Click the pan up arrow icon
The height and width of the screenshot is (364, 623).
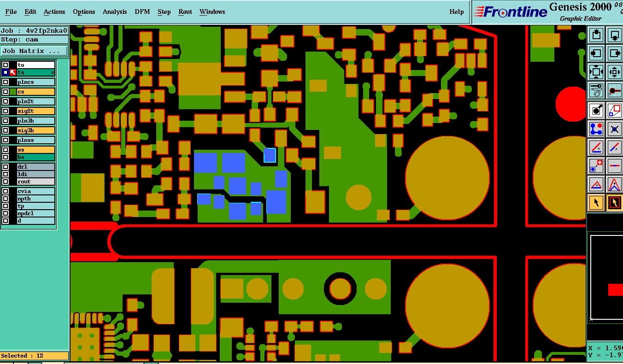pyautogui.click(x=596, y=35)
